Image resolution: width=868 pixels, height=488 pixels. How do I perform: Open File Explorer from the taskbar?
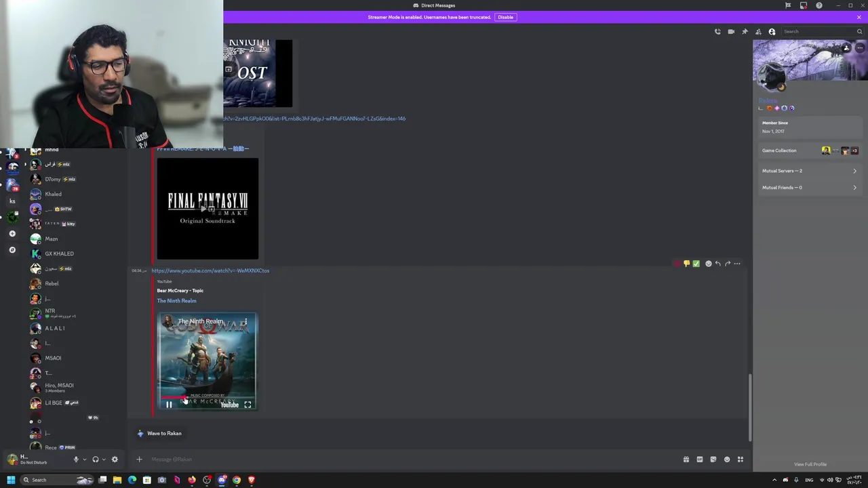[117, 480]
